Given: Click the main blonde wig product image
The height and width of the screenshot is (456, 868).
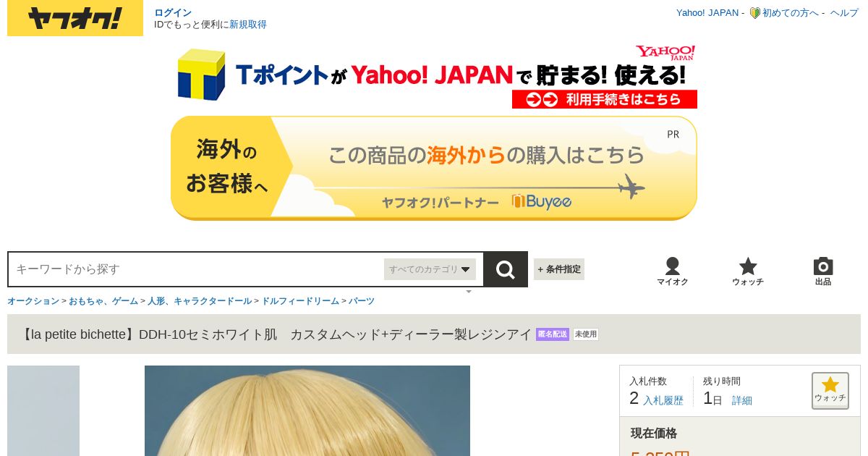Looking at the screenshot, I should pos(307,410).
